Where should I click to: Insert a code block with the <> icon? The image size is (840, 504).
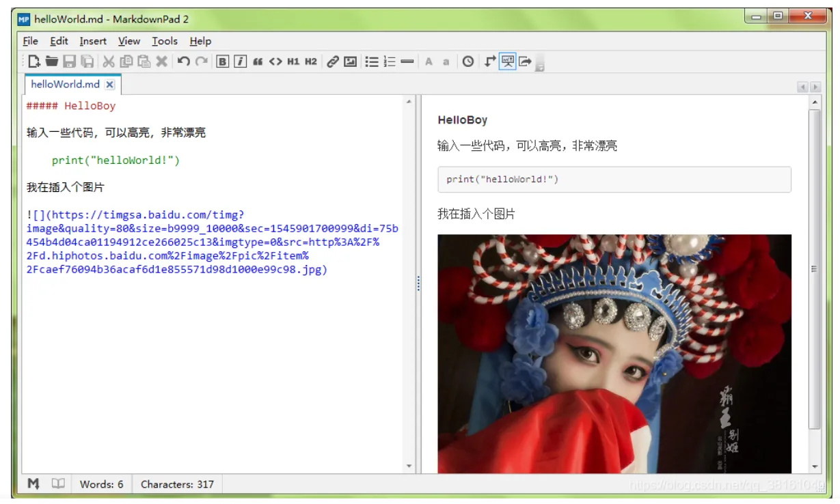tap(275, 61)
